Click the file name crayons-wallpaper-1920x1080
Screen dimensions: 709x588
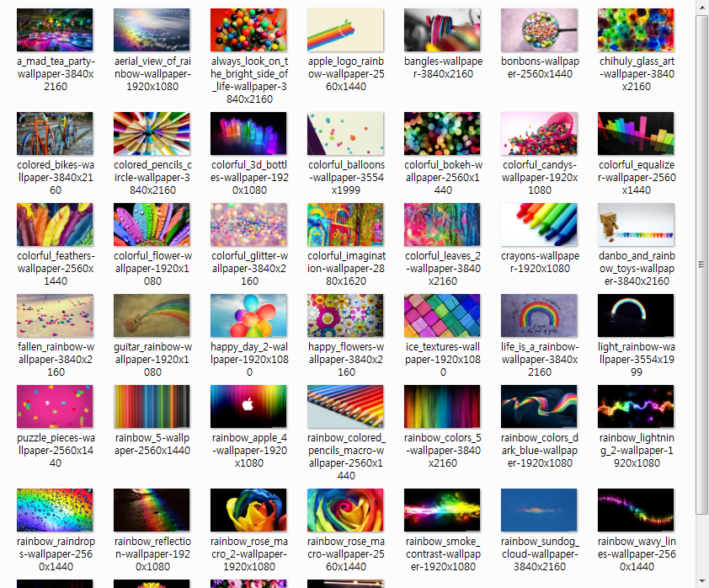[x=540, y=262]
